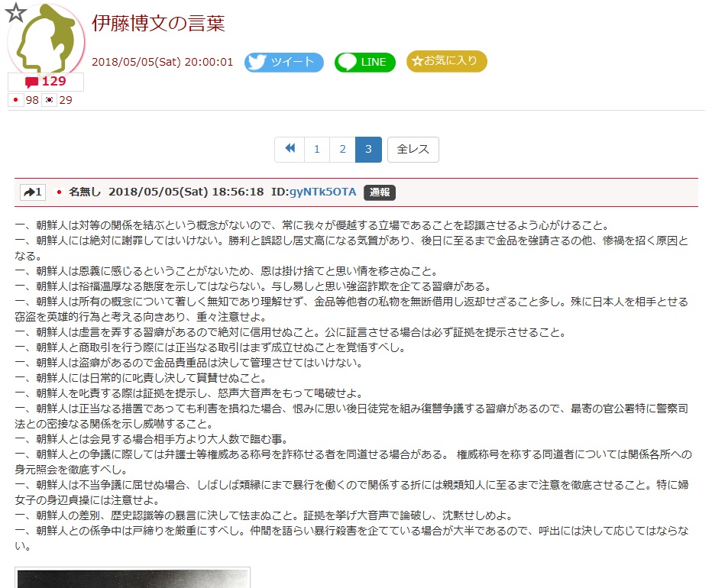Add thread with お気に入り button
This screenshot has height=588, width=712.
(447, 61)
